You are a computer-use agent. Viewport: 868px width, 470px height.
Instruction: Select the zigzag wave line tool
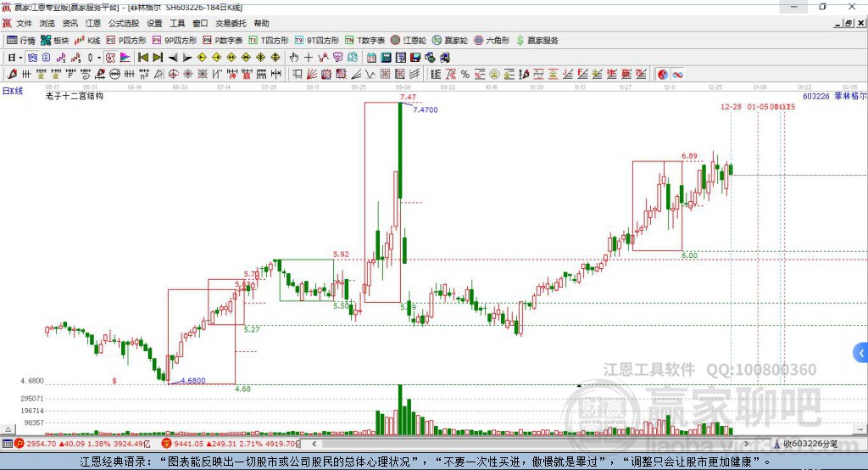point(370,75)
